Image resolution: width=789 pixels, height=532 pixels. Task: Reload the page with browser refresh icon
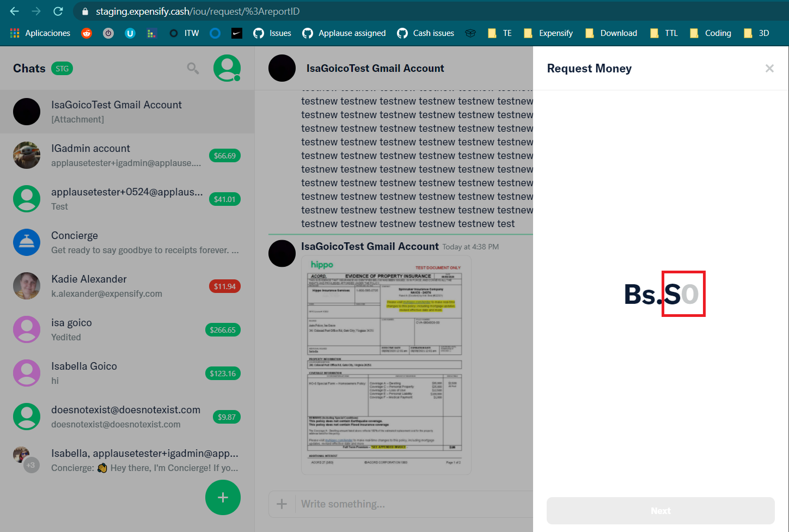[x=58, y=11]
